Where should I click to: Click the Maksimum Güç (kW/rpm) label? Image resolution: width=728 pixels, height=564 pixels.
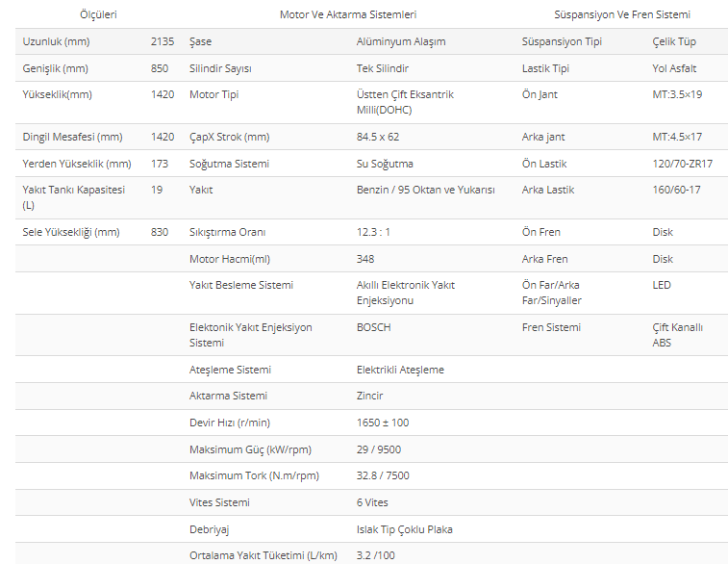pyautogui.click(x=250, y=449)
